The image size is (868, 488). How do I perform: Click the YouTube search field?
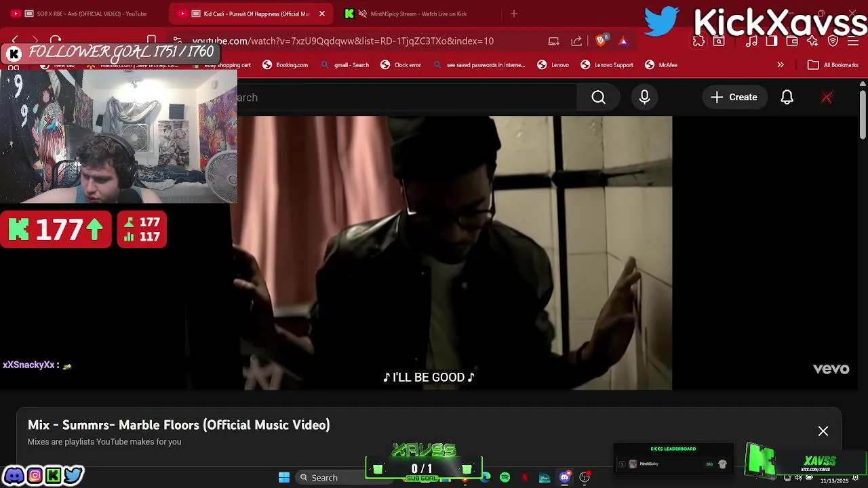click(x=406, y=98)
